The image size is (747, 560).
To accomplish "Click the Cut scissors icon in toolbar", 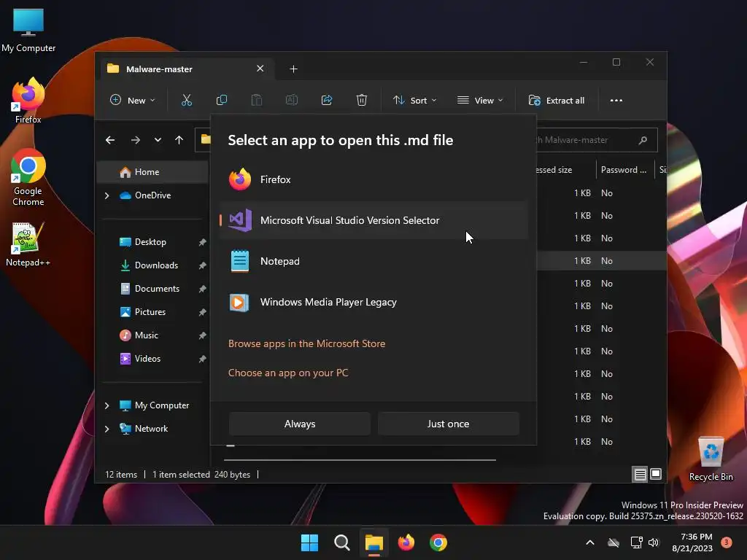I will (186, 100).
